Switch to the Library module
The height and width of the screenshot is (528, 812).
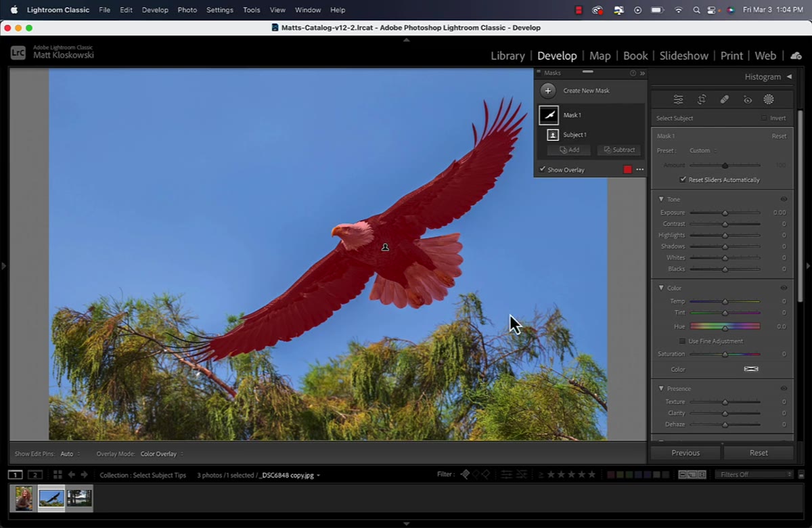[x=507, y=56]
